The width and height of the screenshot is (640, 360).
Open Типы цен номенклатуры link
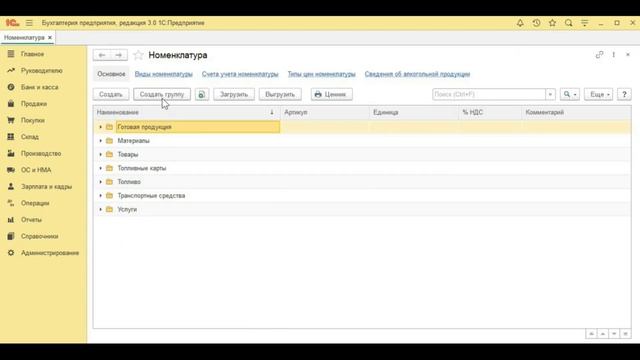click(322, 74)
